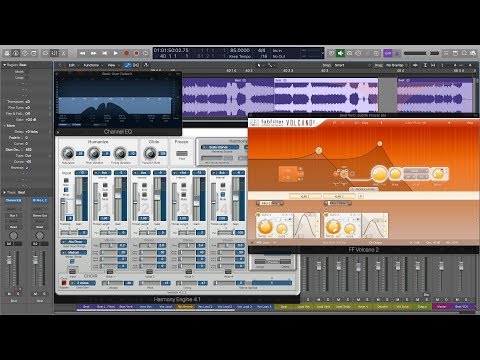Screen dimensions: 480x360
Task: Open the Snap dropdown set to Smart
Action: click(x=353, y=65)
